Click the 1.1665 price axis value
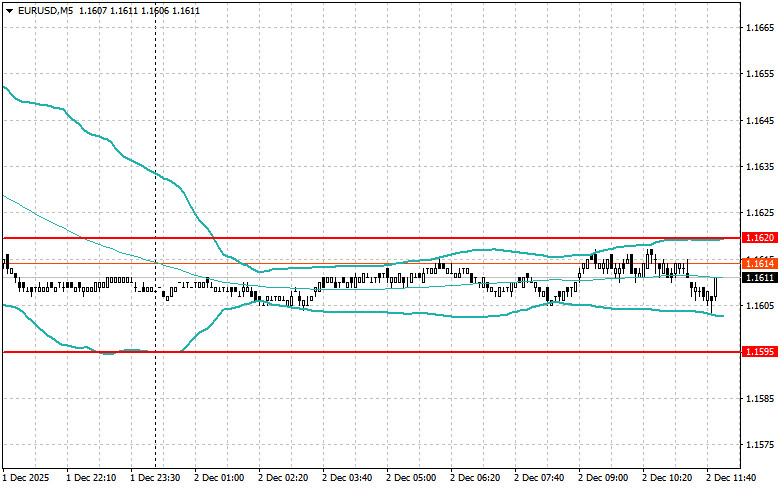The height and width of the screenshot is (489, 781). (760, 27)
